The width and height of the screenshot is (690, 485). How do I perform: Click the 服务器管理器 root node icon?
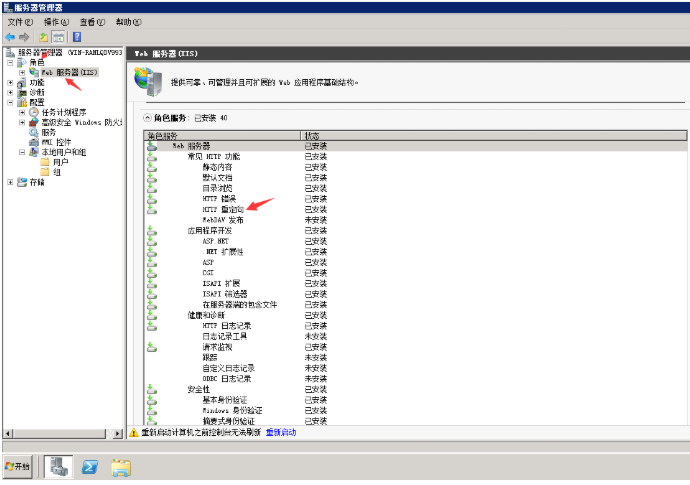[11, 53]
